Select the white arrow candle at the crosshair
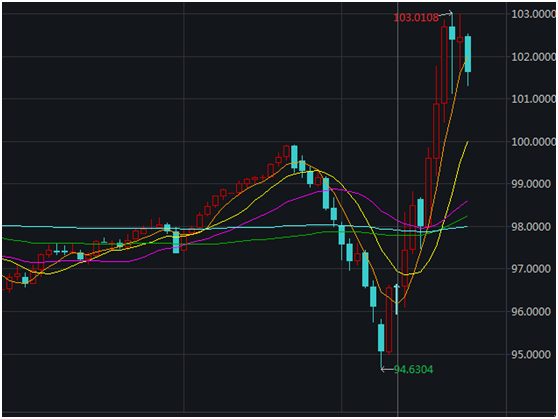Viewport: 558px width, 419px height. click(397, 299)
